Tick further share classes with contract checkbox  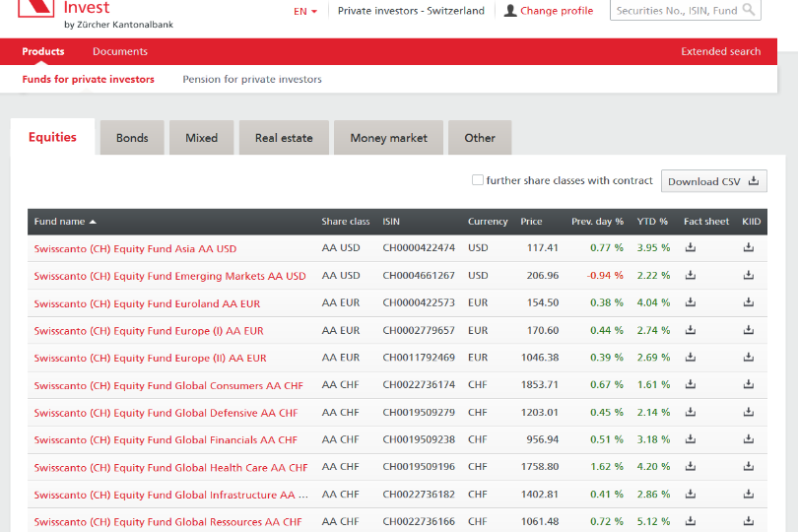pos(478,180)
